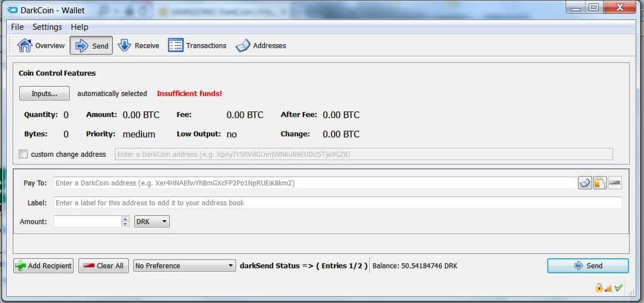644x303 pixels.
Task: Click the darkSend Status text
Action: tap(303, 265)
